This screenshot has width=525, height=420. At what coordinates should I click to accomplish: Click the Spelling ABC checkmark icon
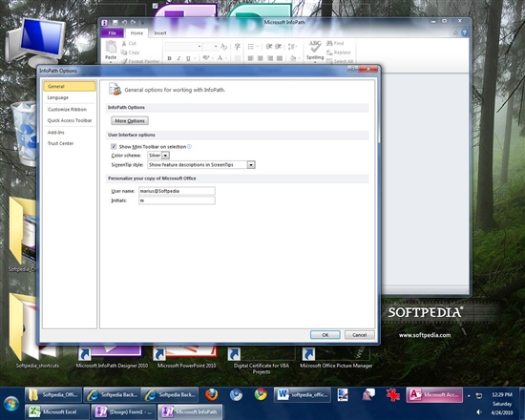tap(315, 47)
